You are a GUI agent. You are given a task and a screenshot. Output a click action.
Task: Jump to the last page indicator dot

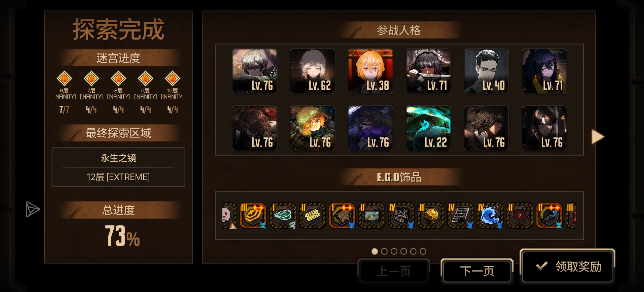click(423, 251)
